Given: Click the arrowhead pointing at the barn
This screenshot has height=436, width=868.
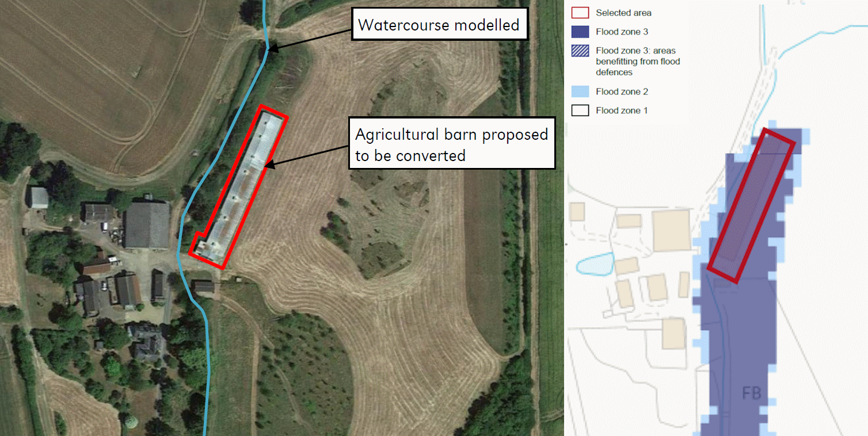Looking at the screenshot, I should coord(269,165).
